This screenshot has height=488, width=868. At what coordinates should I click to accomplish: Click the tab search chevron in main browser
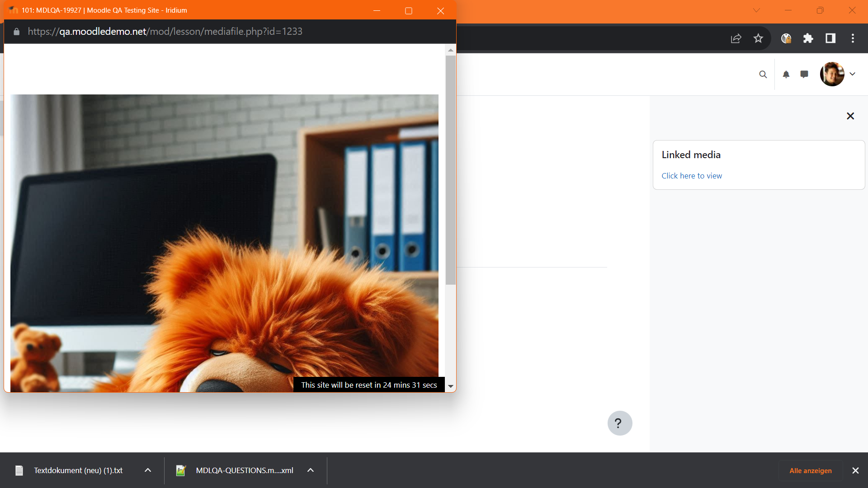pos(756,10)
